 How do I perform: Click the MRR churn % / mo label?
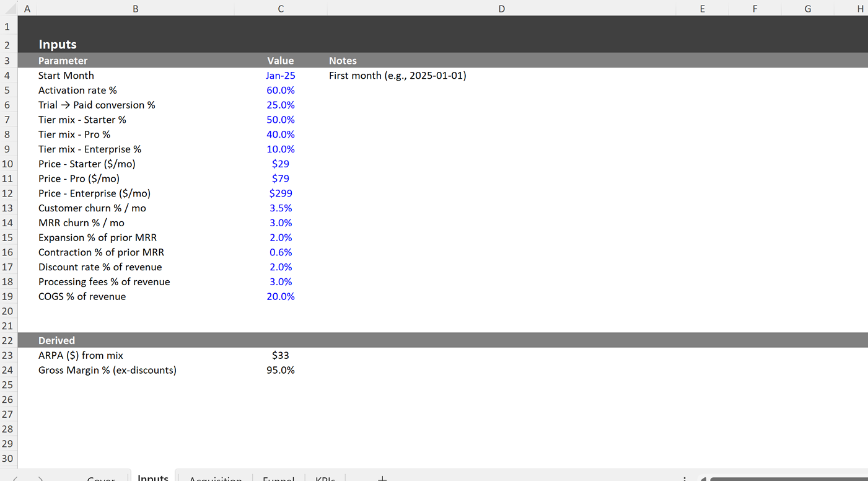(x=81, y=223)
